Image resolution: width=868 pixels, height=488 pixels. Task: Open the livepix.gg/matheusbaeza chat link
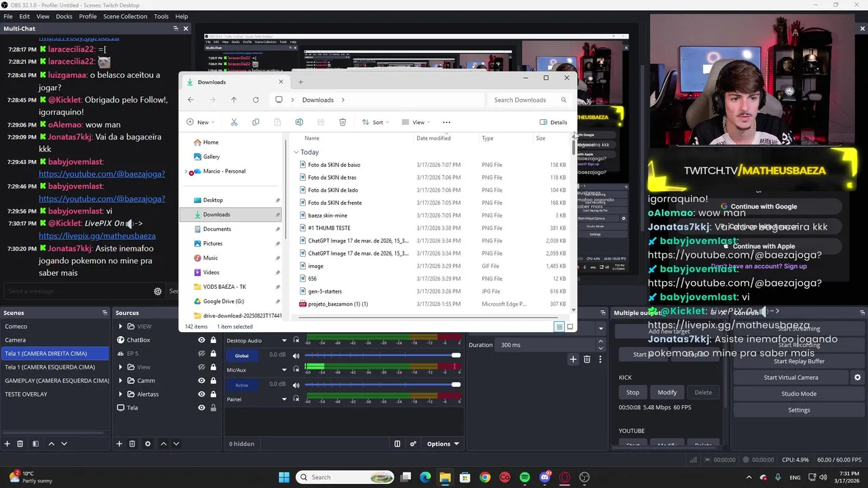[97, 236]
